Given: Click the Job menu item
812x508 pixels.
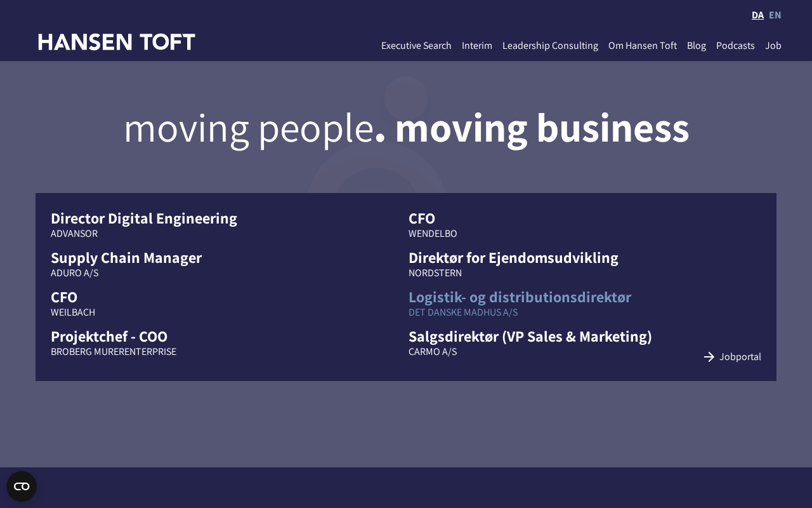Looking at the screenshot, I should click(x=773, y=46).
